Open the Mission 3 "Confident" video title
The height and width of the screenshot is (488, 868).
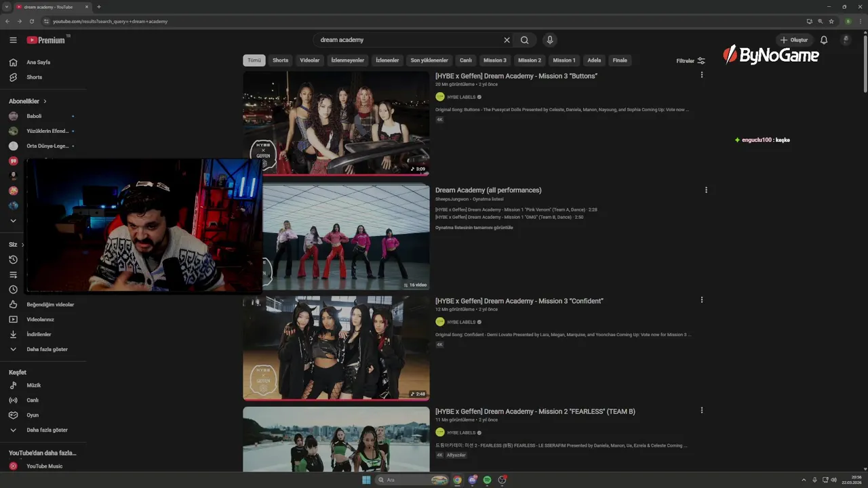(x=519, y=301)
